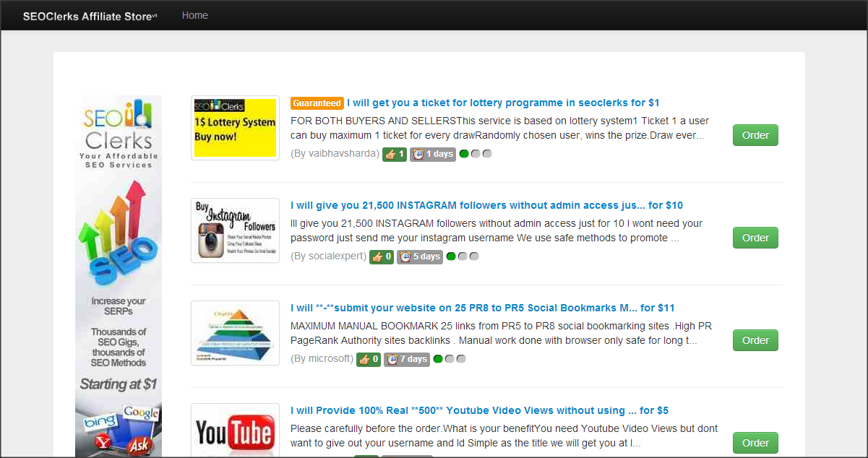The height and width of the screenshot is (458, 868).
Task: Click author name socialexpert
Action: (335, 256)
